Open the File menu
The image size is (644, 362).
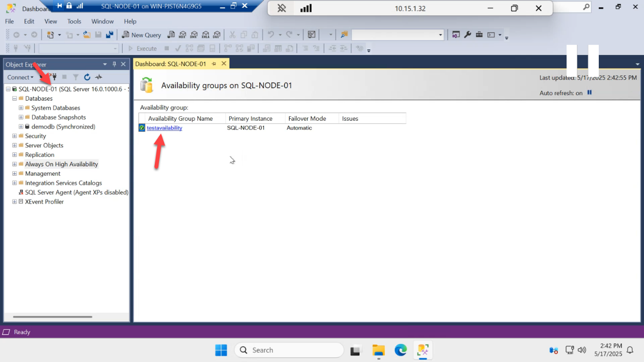[9, 21]
